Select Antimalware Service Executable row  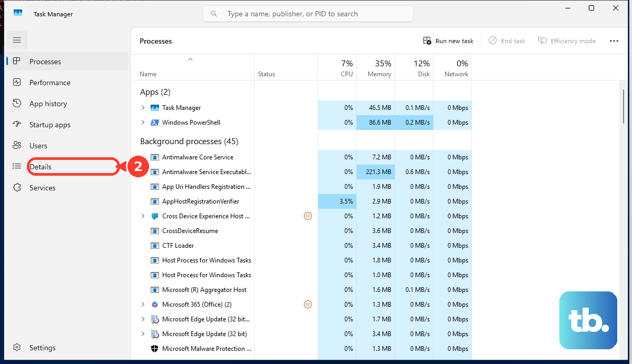301,172
